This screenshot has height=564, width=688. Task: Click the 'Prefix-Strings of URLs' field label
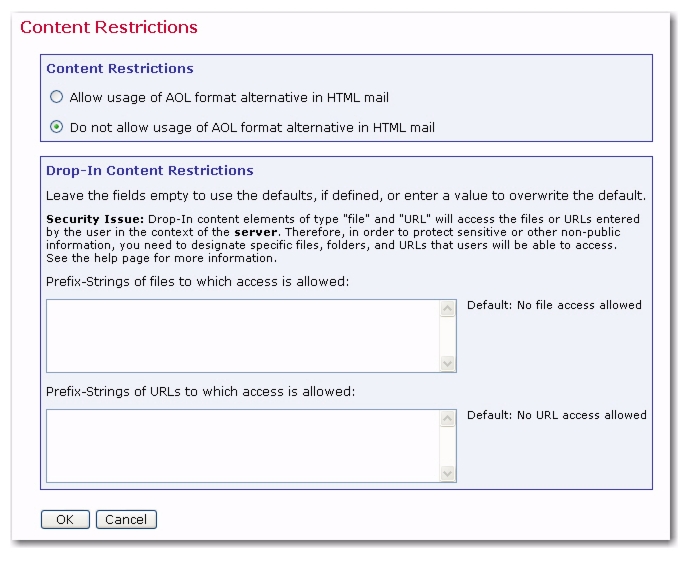[x=201, y=392]
